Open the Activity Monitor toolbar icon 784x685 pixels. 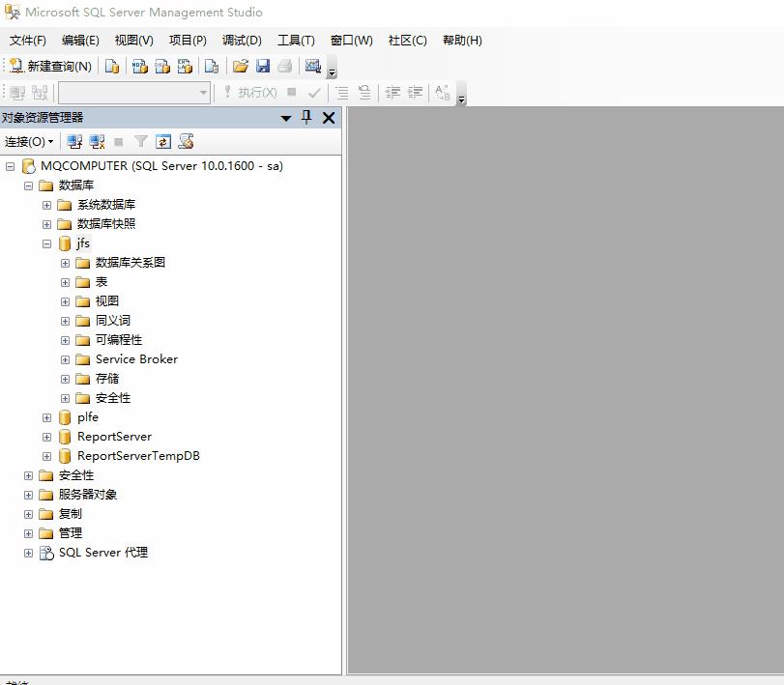[x=313, y=66]
